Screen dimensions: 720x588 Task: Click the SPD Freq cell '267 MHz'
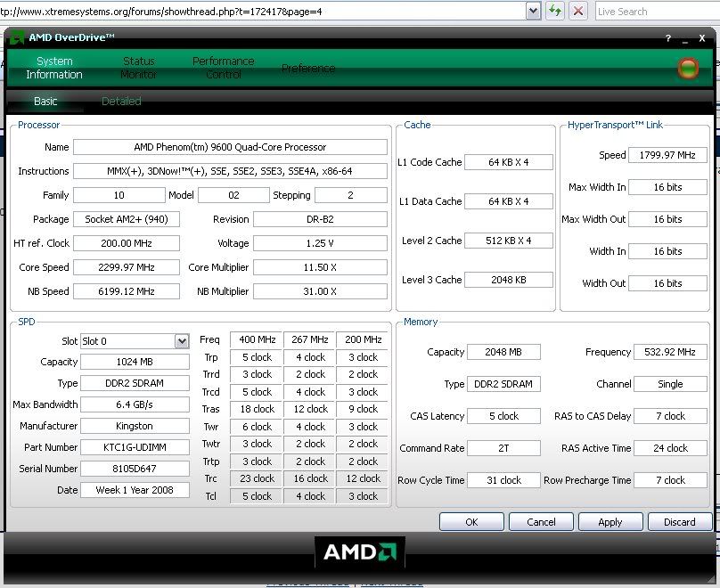(x=310, y=339)
